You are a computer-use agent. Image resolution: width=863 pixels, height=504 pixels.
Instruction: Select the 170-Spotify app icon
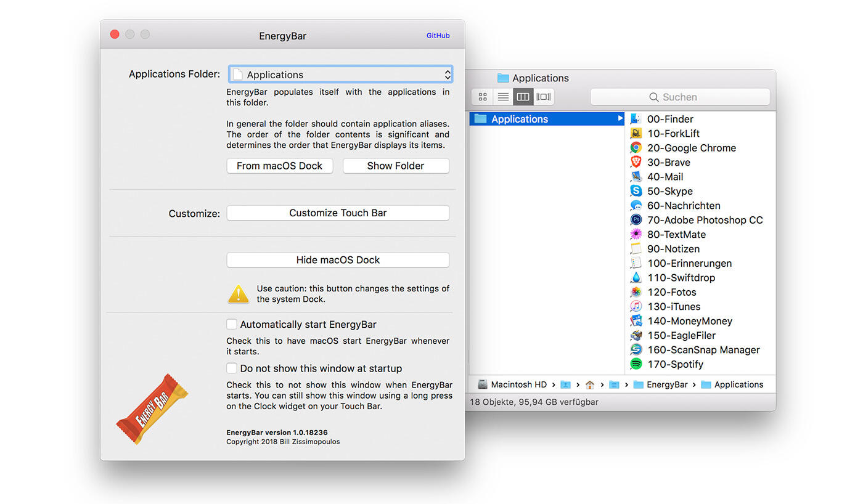(x=636, y=364)
